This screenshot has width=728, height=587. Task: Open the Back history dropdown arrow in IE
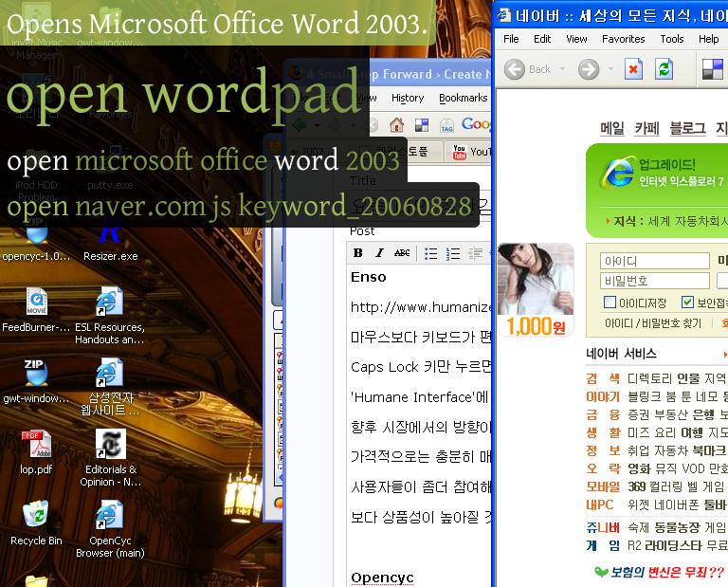563,69
